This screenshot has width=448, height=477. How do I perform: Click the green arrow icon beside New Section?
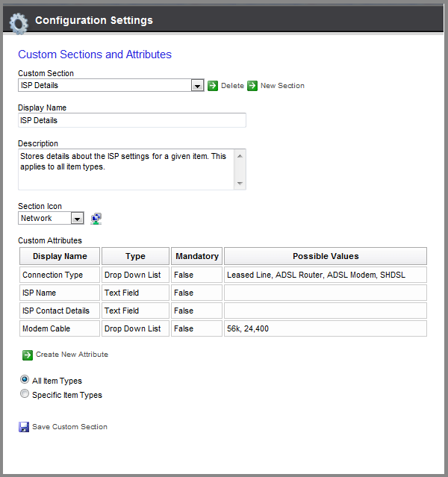click(x=252, y=86)
